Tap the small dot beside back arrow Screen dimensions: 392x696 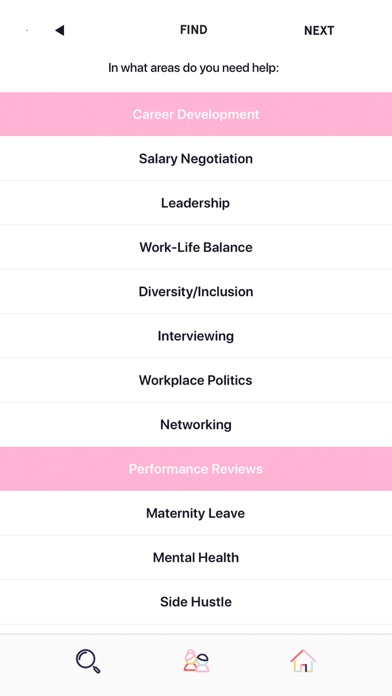pyautogui.click(x=27, y=30)
